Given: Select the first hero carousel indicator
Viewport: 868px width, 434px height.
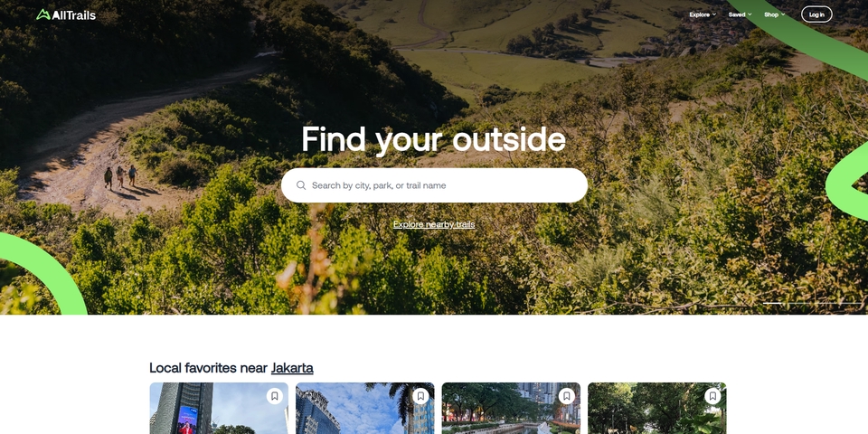Looking at the screenshot, I should coord(773,304).
